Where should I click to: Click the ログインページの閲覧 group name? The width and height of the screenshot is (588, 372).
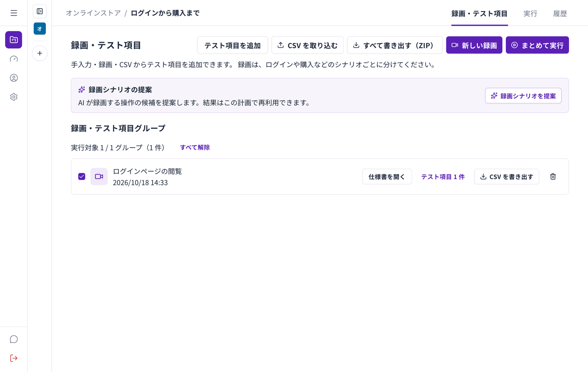click(x=147, y=171)
